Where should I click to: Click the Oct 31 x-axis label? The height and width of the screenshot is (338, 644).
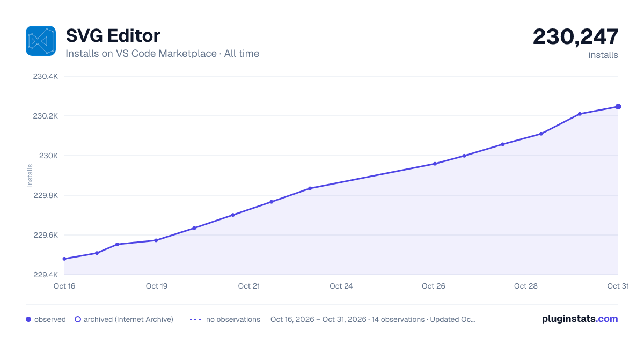[x=618, y=286]
